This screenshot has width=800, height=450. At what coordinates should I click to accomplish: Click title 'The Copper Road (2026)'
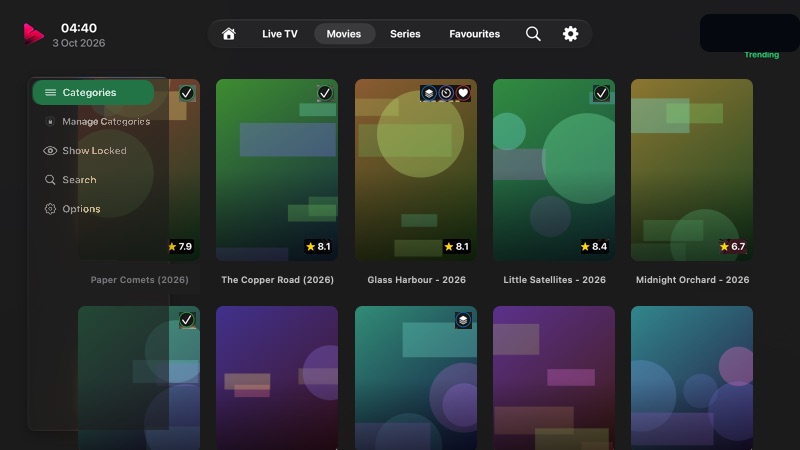point(278,280)
